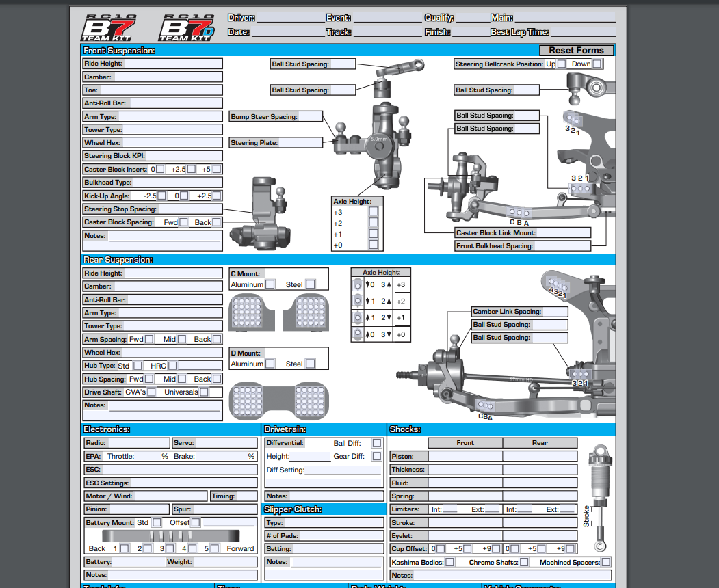719x588 pixels.
Task: Select Fwd for Caster Block Spacing
Action: 184,222
